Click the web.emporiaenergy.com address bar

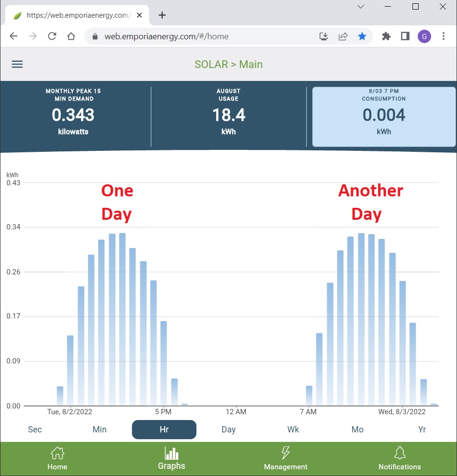(192, 36)
